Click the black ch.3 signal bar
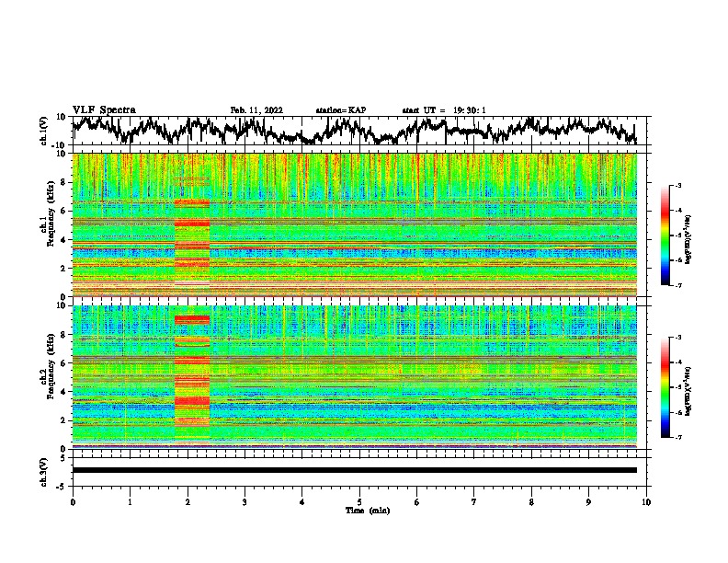The width and height of the screenshot is (728, 563). (x=354, y=470)
